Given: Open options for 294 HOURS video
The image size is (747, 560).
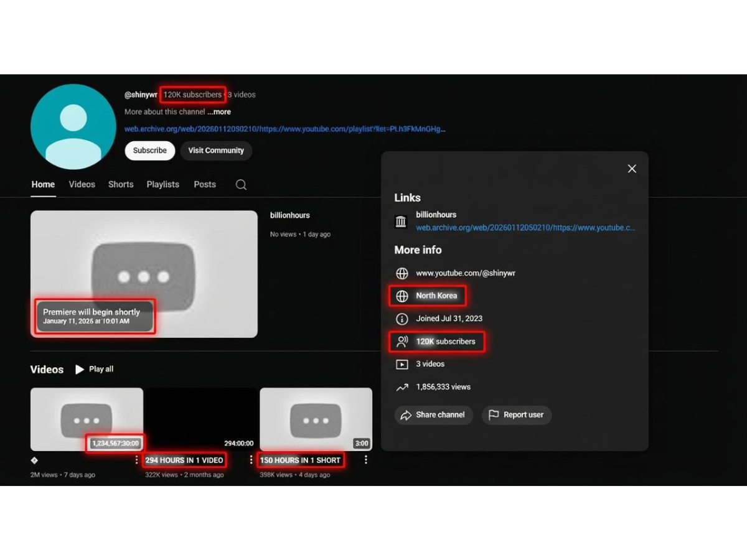Looking at the screenshot, I should coord(251,460).
